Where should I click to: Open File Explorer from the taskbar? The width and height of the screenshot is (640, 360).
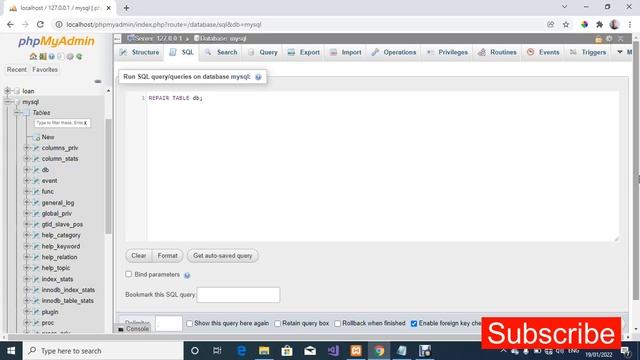[264, 351]
